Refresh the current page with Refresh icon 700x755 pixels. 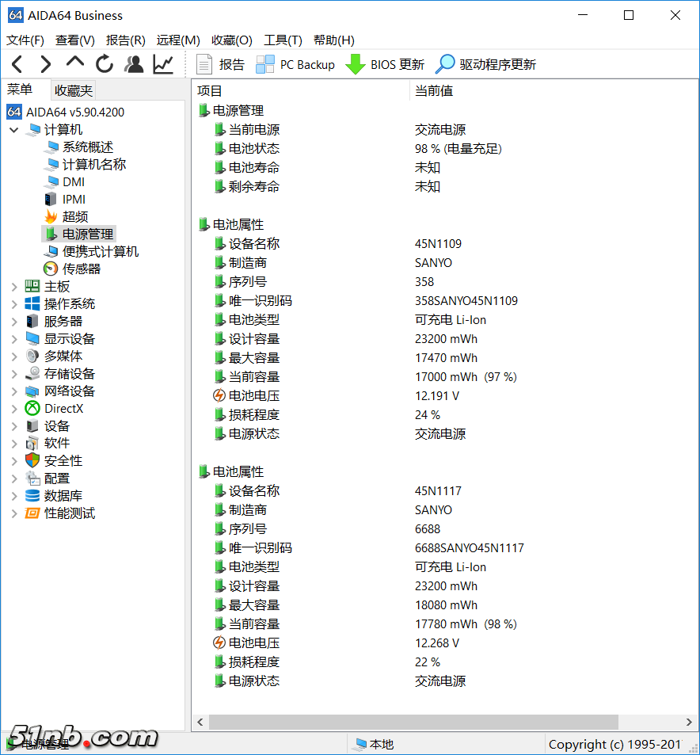105,64
